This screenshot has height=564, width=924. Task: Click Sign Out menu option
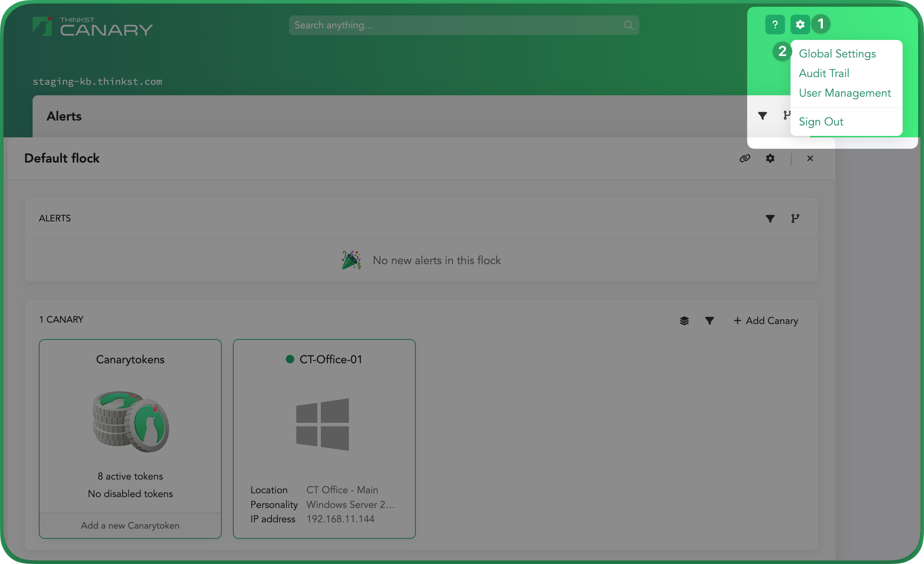pyautogui.click(x=821, y=122)
